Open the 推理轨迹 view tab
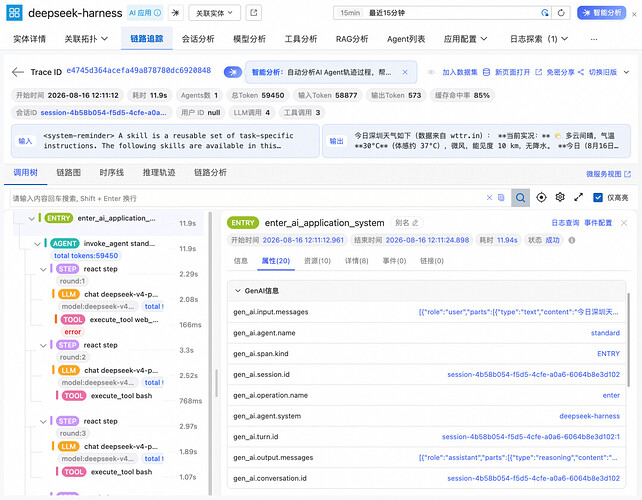 coord(159,172)
